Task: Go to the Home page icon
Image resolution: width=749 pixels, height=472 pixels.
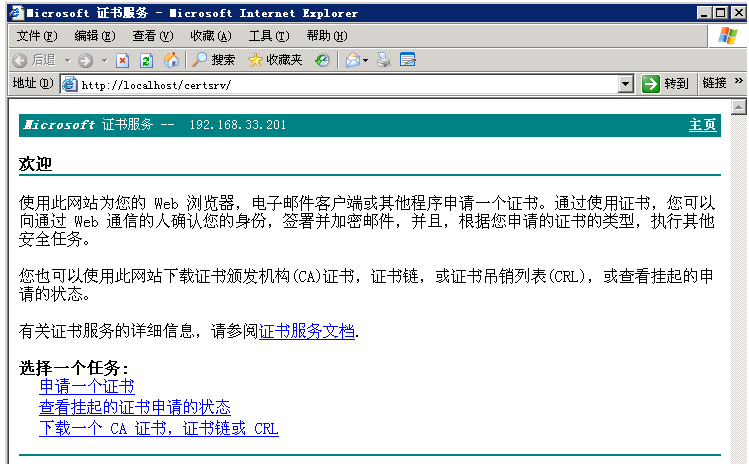Action: tap(172, 60)
